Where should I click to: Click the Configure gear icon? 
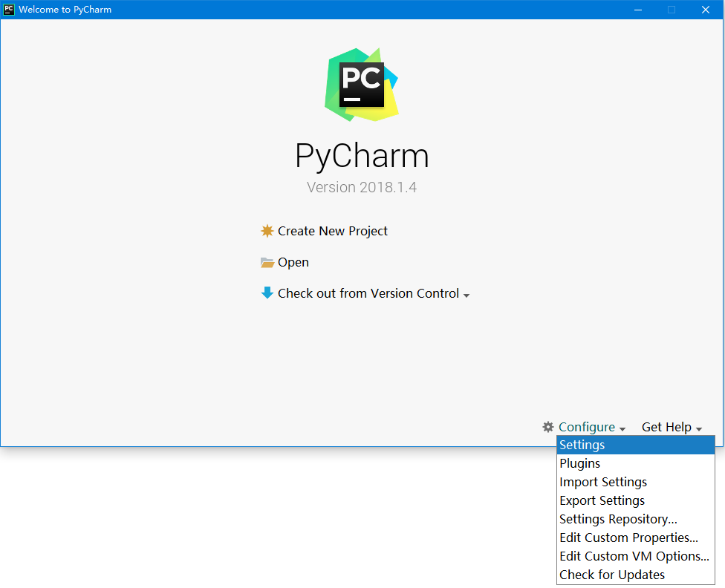point(548,427)
